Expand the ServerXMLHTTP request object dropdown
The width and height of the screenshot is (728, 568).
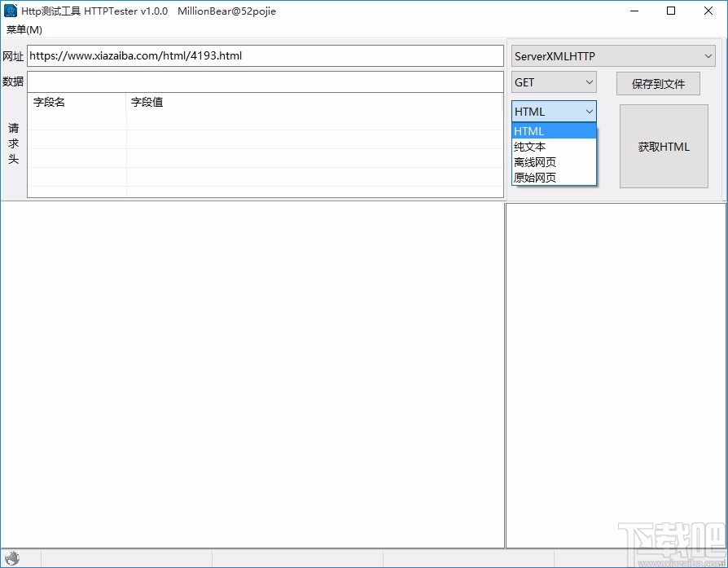(x=708, y=55)
